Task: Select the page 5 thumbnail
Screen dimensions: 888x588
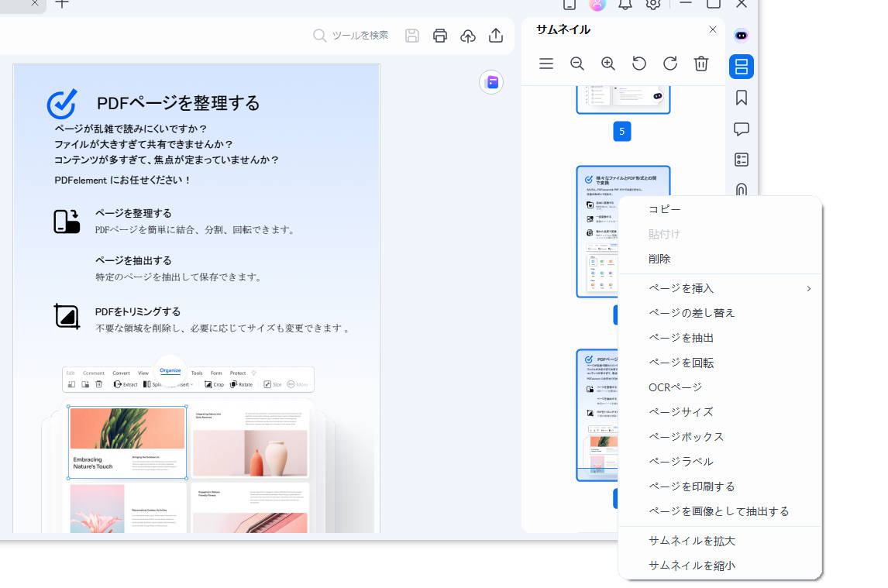Action: pos(622,98)
